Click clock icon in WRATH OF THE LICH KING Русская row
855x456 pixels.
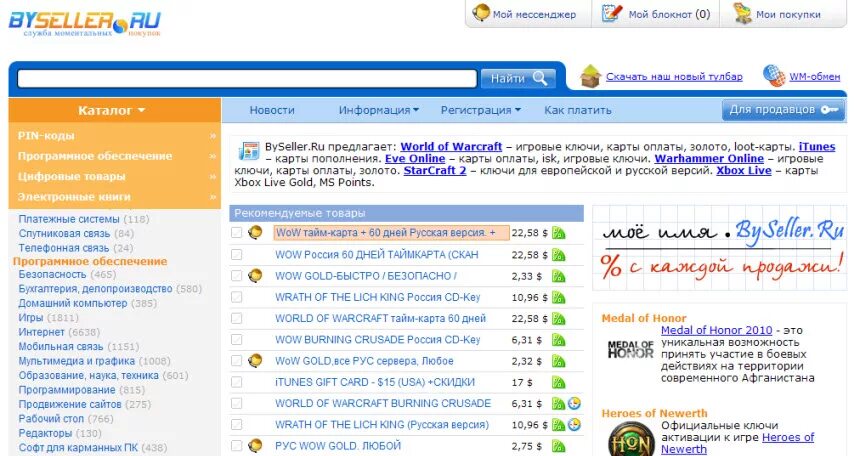(574, 424)
